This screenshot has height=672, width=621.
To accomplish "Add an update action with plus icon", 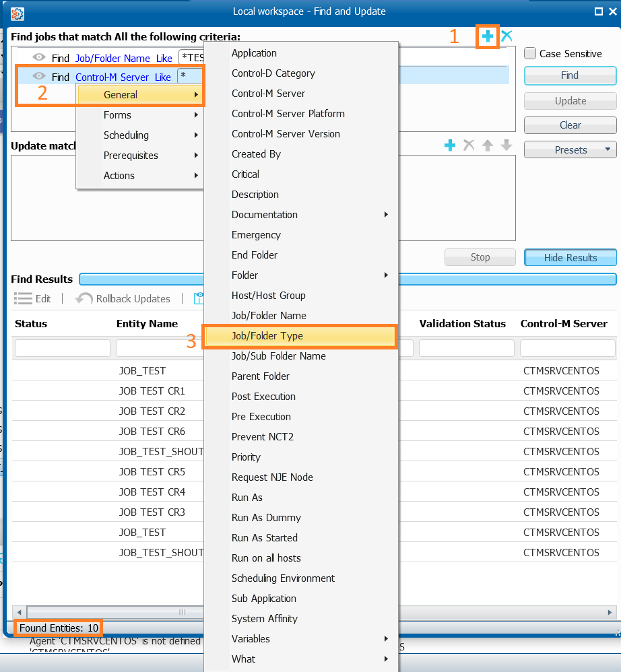I will 450,145.
